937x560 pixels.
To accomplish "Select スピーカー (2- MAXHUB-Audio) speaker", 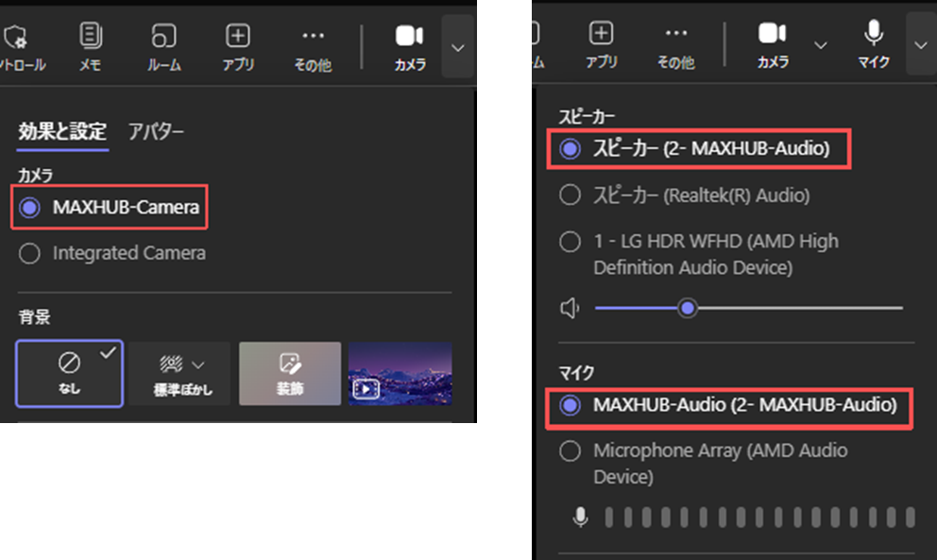I will [699, 149].
